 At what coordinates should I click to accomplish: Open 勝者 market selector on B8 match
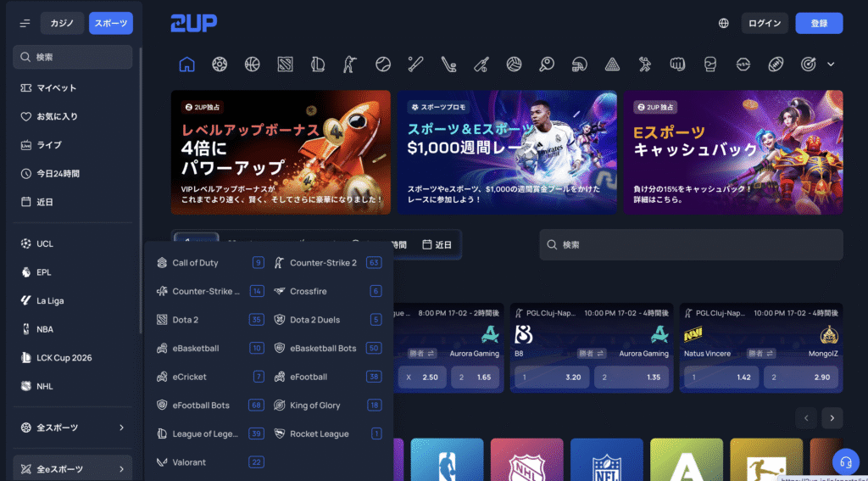tap(590, 353)
